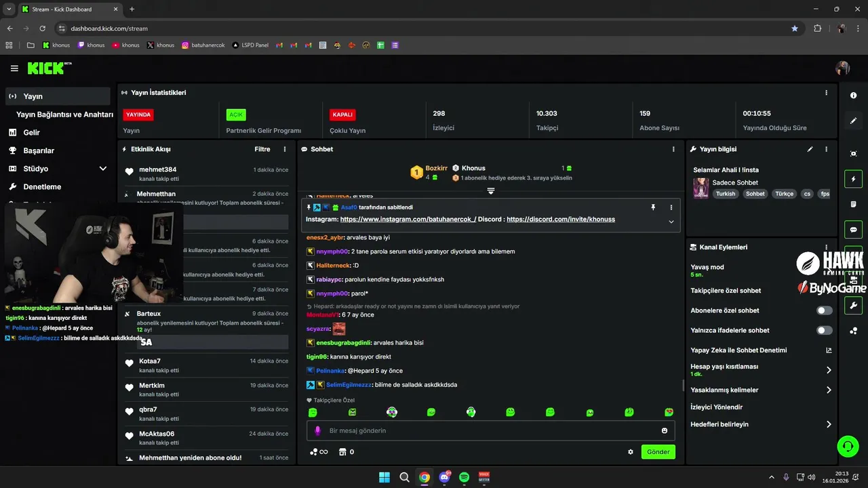Open the chat settings gear icon
868x488 pixels.
(631, 452)
